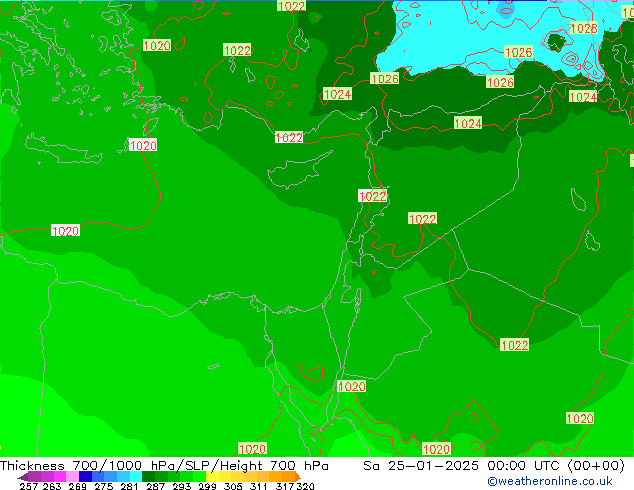The image size is (634, 490).
Task: Click the legend value 317
Action: pos(285,486)
